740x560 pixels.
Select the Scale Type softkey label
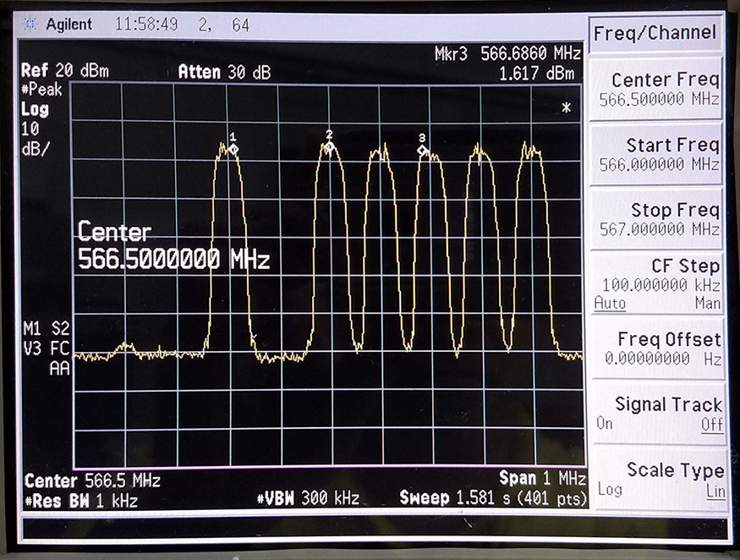(x=675, y=470)
